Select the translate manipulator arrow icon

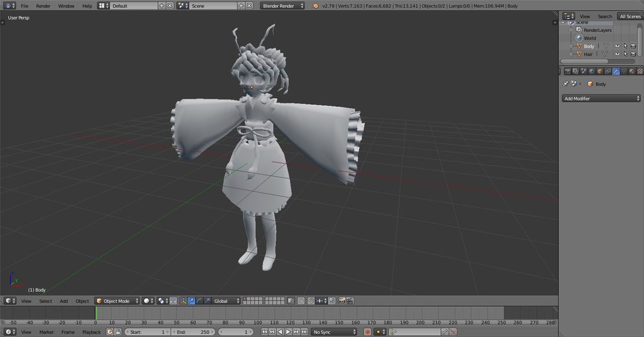click(191, 301)
